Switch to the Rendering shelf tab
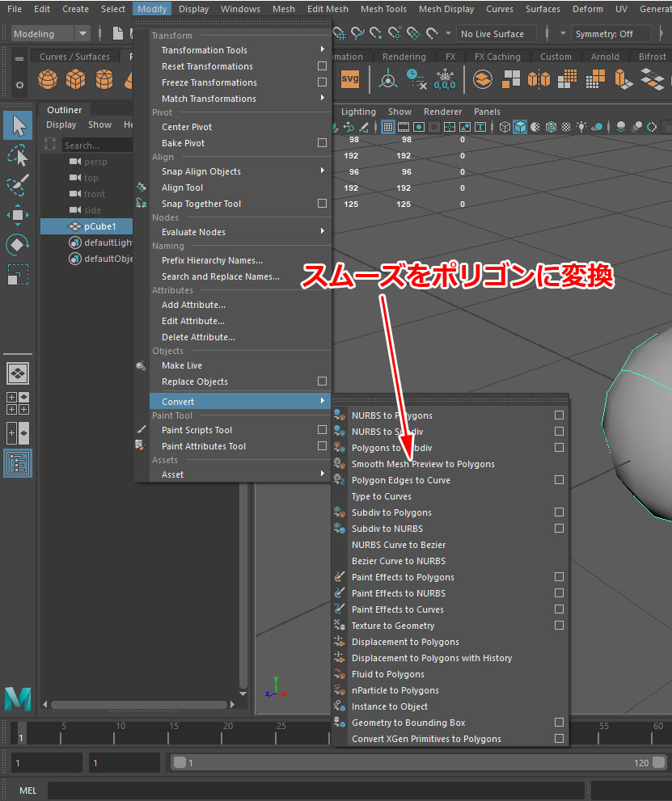672x801 pixels. (x=404, y=57)
